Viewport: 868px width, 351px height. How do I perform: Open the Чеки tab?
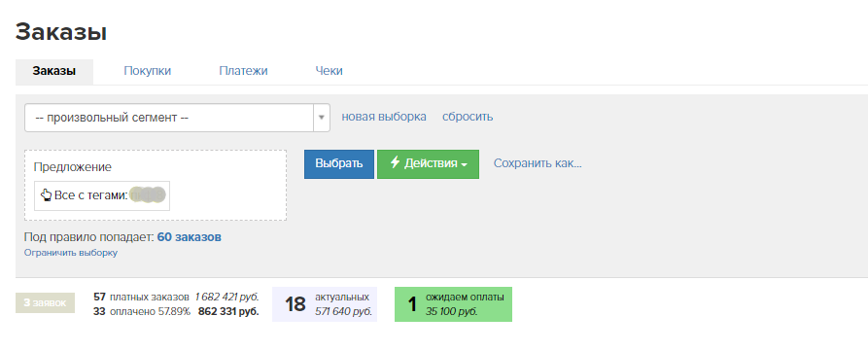coord(329,71)
